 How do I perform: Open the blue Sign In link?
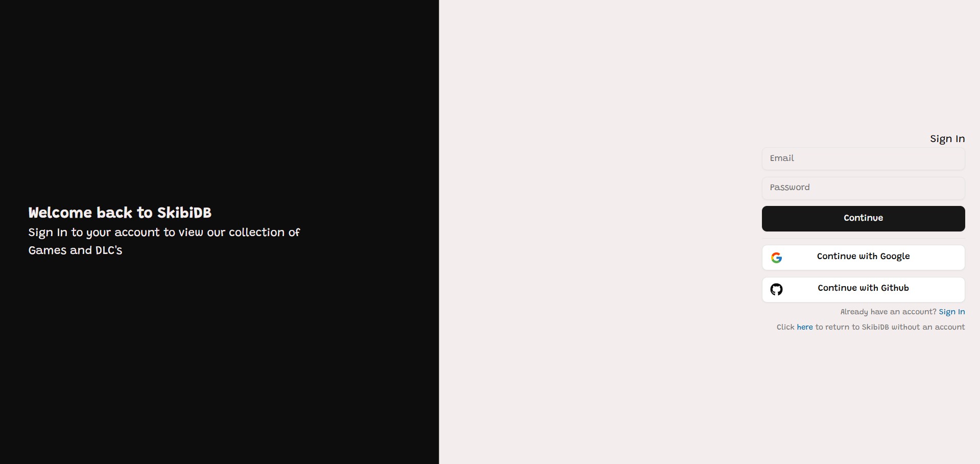click(951, 312)
